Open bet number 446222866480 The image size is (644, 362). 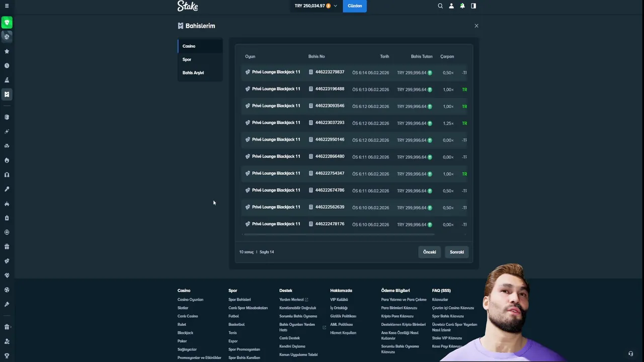[330, 156]
